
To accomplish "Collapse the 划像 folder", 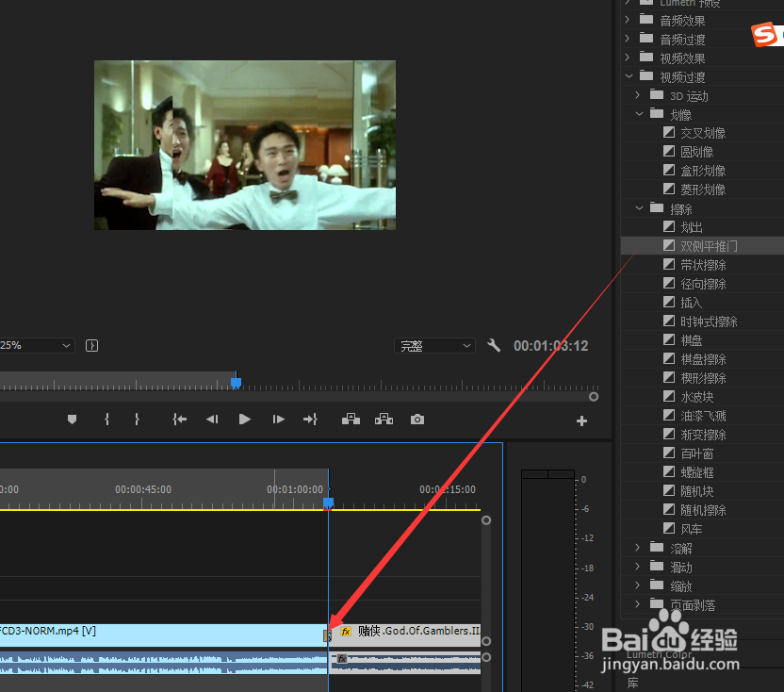I will click(x=639, y=113).
